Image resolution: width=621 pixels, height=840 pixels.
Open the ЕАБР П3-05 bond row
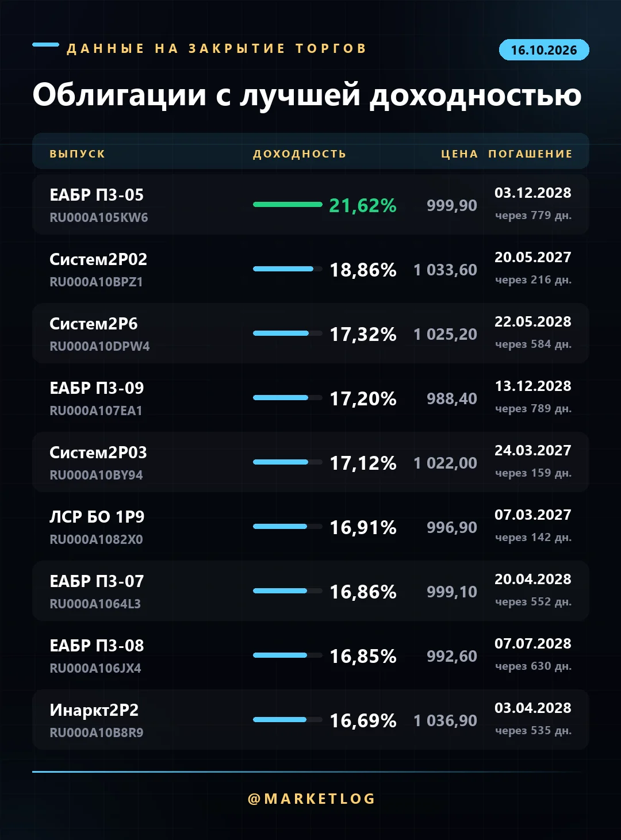click(310, 205)
